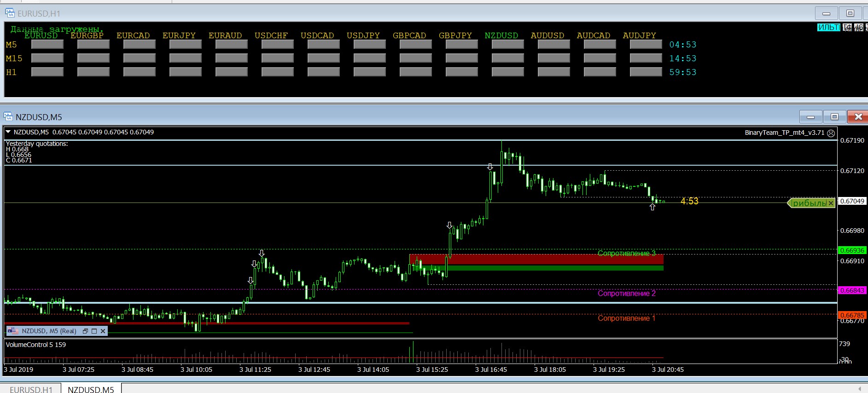Click the NZDUSD chart window title icon
Image resolution: width=868 pixels, height=393 pixels.
[8, 117]
